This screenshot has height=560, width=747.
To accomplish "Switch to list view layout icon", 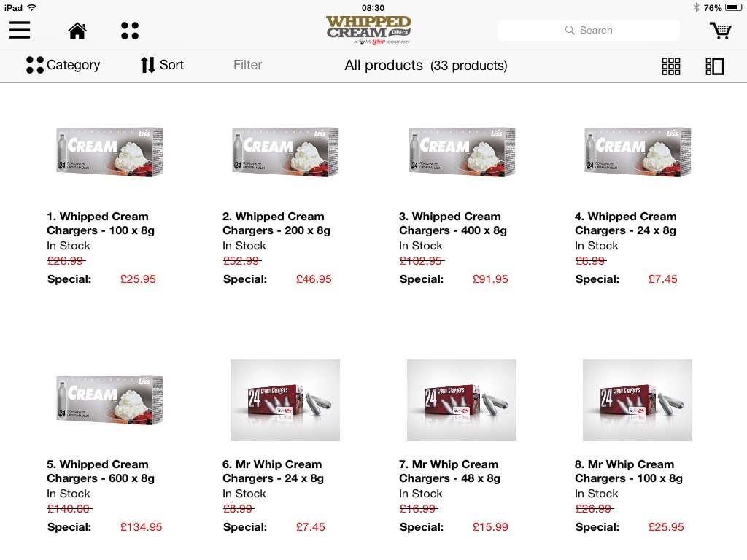I will click(715, 66).
